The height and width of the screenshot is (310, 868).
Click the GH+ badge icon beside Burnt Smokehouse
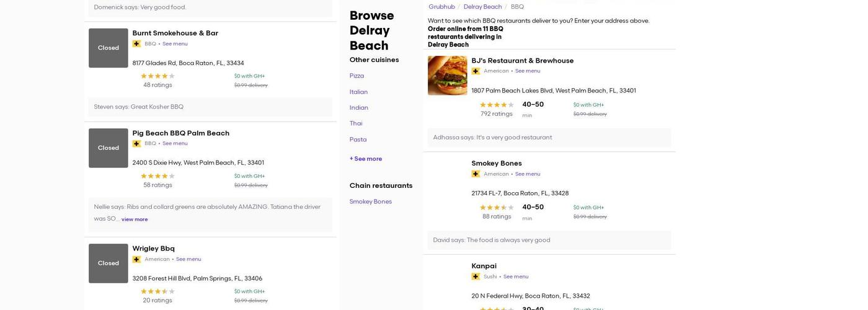(x=136, y=44)
